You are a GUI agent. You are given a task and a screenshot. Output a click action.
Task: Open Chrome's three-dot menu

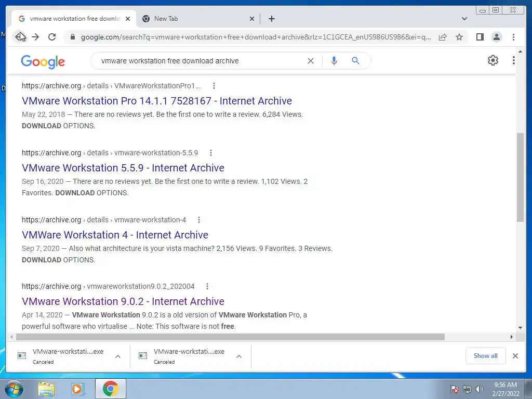pos(513,37)
